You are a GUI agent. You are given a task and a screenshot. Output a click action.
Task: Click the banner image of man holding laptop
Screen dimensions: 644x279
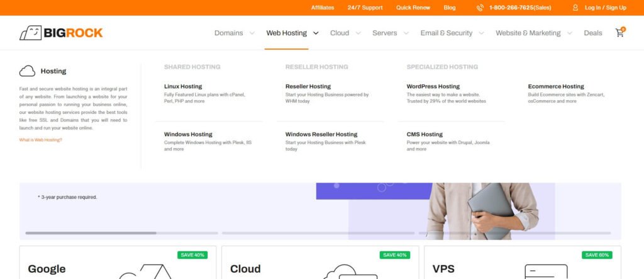[x=482, y=211]
